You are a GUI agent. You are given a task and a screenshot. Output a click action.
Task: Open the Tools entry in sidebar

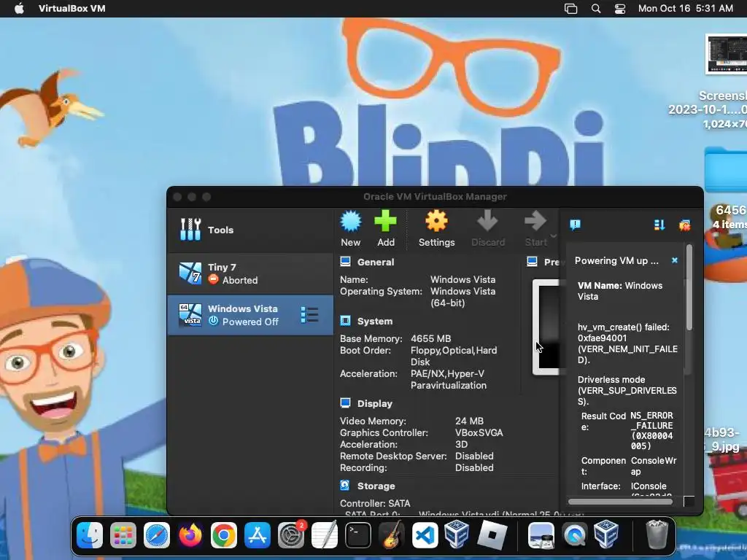coord(251,230)
